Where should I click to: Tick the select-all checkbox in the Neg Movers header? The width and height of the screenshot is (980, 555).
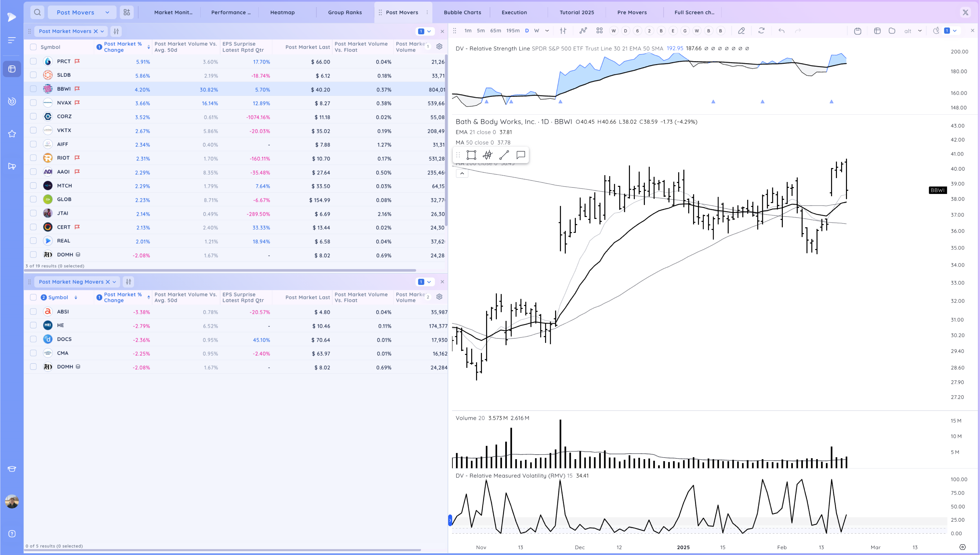tap(34, 297)
